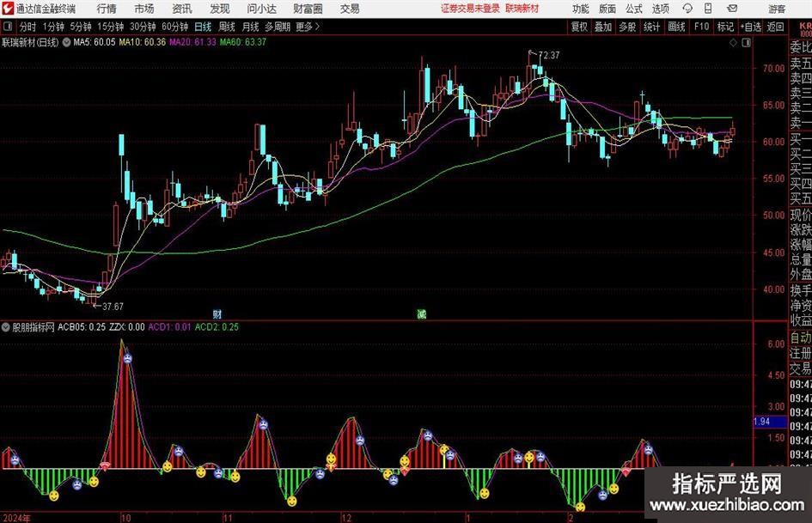Screen dimensions: 812x523
Task: Click the diamond icon above the price chart
Action: point(733,42)
